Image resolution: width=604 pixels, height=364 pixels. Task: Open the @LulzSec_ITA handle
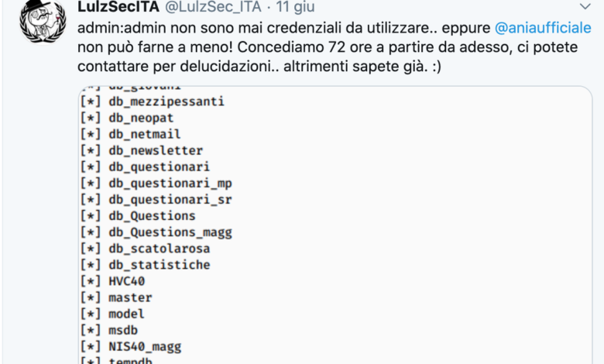213,6
